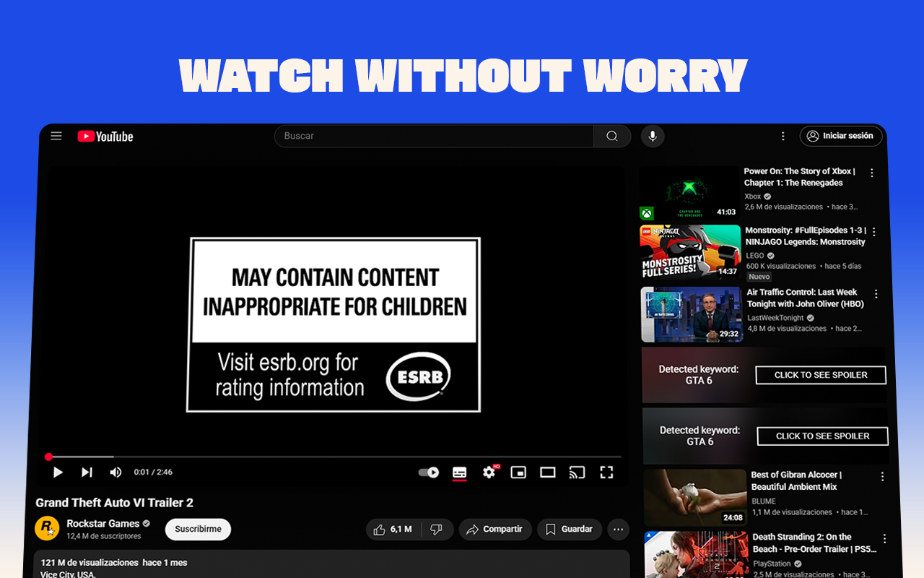The image size is (924, 578).
Task: Open Air Traffic Control John Oliver thumbnail
Action: 692,314
